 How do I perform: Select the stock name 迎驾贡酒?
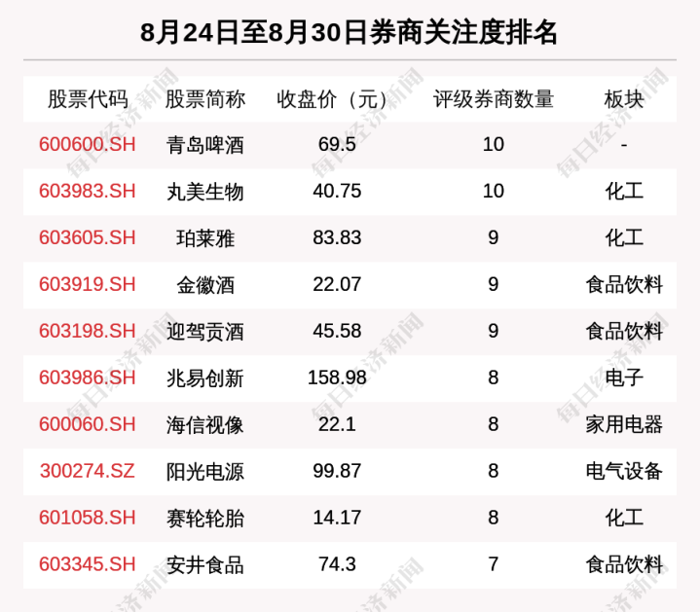(x=205, y=332)
